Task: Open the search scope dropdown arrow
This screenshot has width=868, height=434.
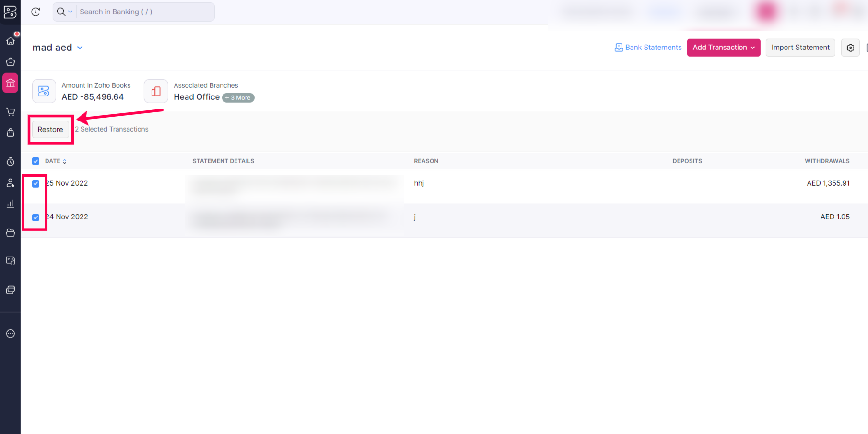Action: 70,12
